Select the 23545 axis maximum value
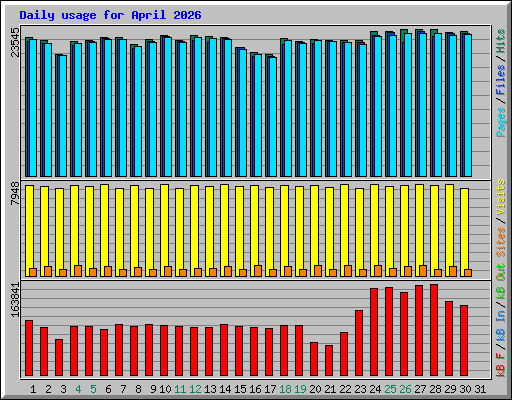The image size is (512, 400). click(x=15, y=42)
